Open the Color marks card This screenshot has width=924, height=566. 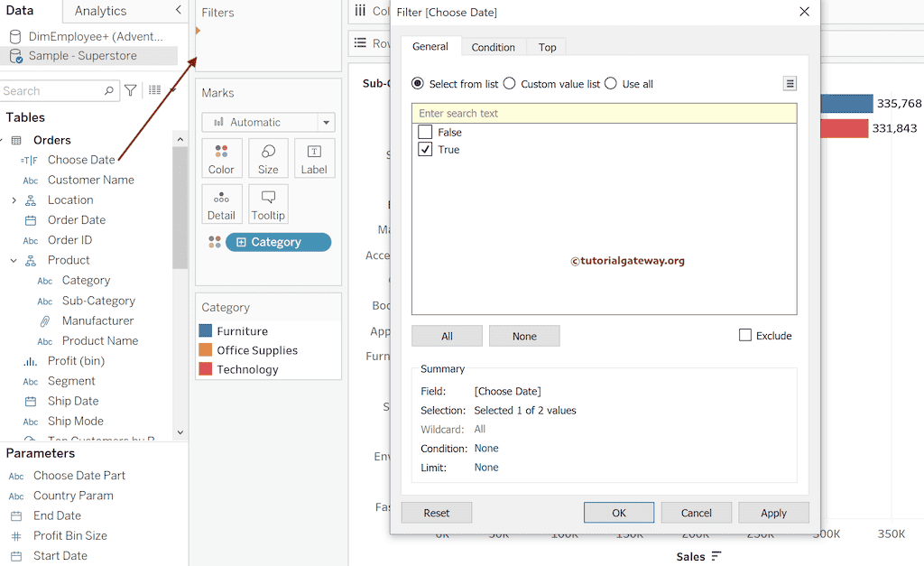pos(221,159)
